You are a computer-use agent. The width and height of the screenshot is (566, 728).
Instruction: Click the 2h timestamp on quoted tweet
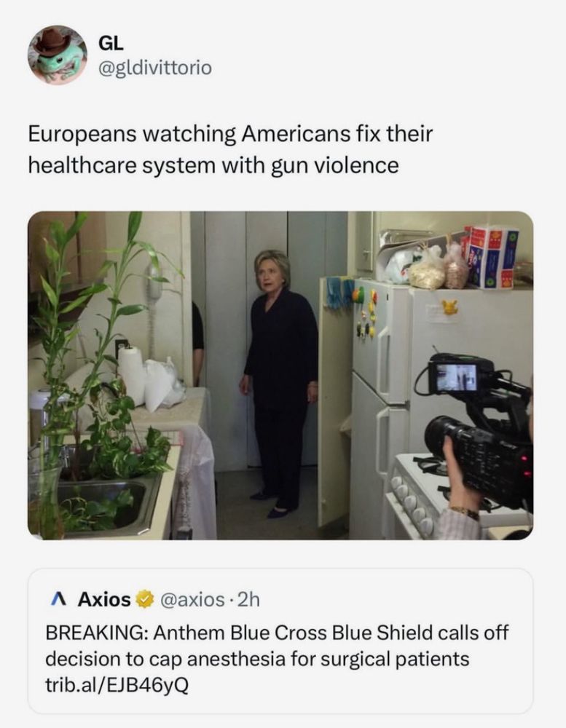(248, 599)
